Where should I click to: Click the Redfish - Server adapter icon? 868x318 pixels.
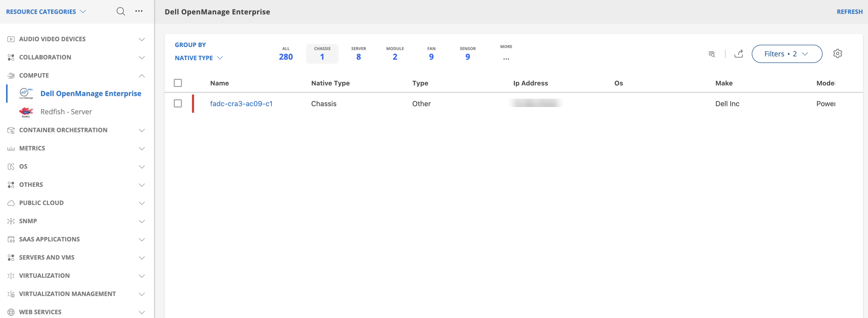click(x=26, y=112)
